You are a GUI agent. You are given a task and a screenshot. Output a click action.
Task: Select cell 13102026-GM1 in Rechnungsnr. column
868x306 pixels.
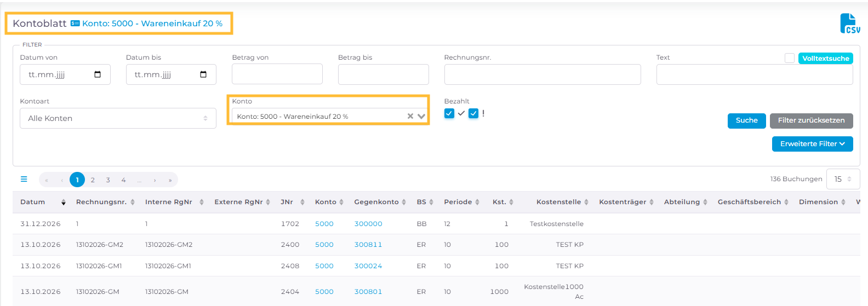(99, 266)
